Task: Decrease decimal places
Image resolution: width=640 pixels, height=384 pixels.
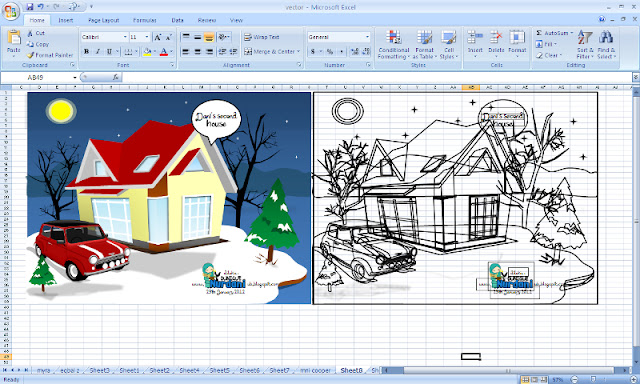Action: click(x=366, y=51)
